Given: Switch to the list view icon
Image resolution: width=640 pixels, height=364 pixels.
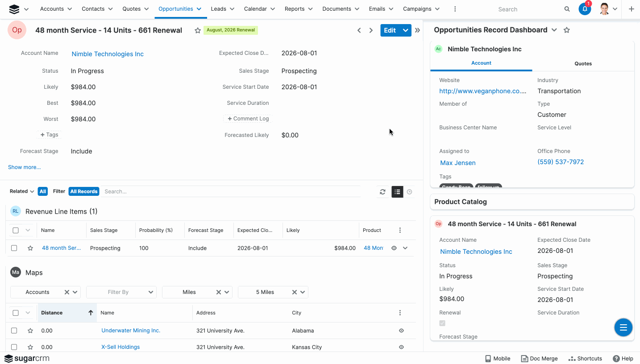Looking at the screenshot, I should [397, 192].
